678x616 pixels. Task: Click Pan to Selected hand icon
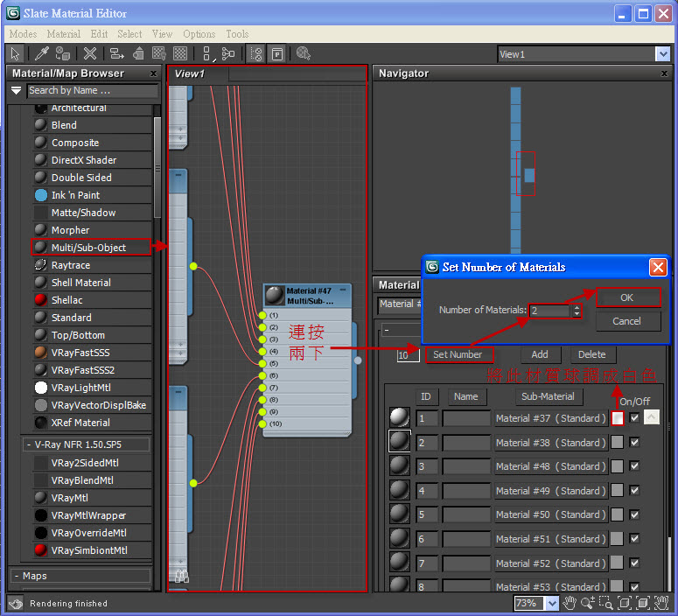pos(662,603)
